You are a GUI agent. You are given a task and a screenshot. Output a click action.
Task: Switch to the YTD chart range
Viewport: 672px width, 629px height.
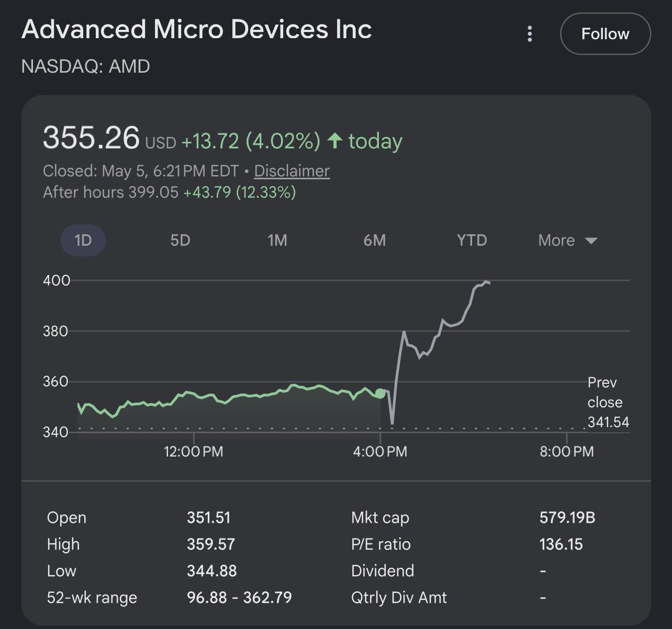tap(472, 240)
